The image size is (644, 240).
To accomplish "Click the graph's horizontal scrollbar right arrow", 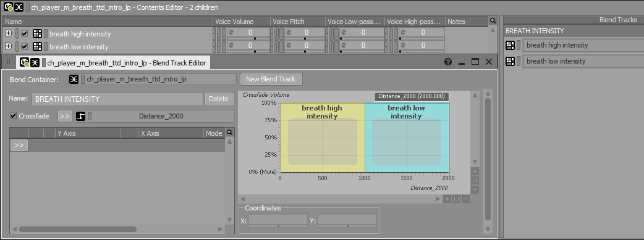I will 438,199.
